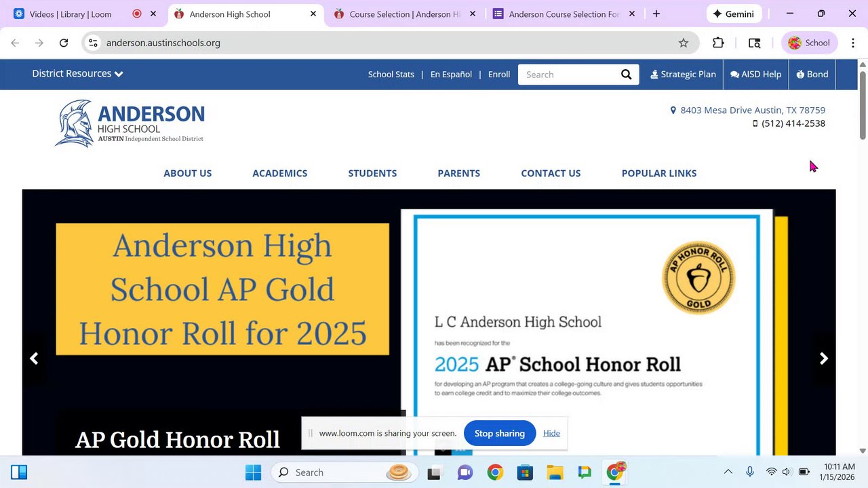Click the Windows taskbar Search box

pyautogui.click(x=344, y=472)
